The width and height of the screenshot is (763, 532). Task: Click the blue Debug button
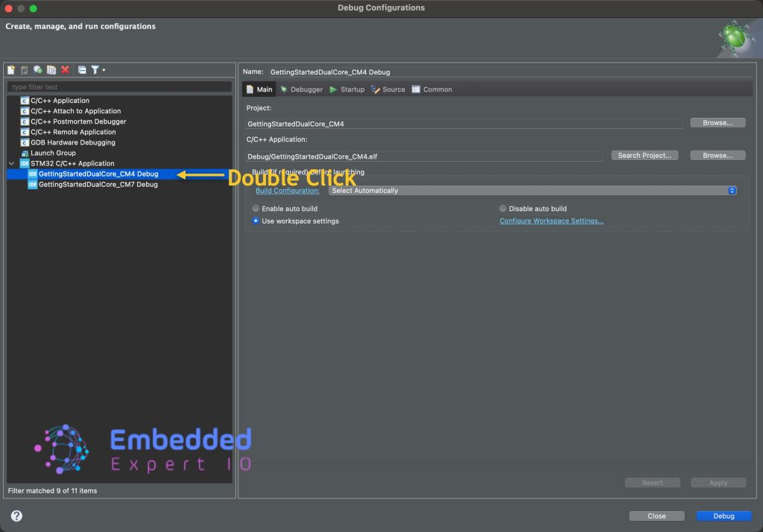[723, 516]
